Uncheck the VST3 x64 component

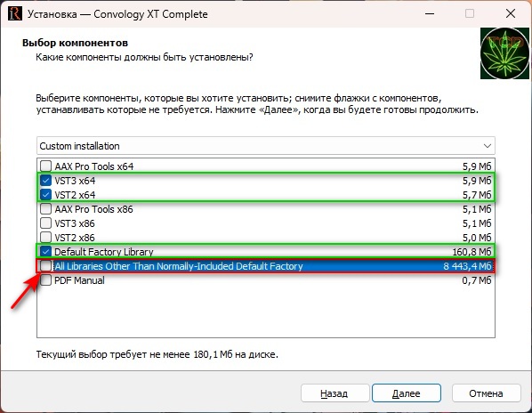[x=45, y=181]
